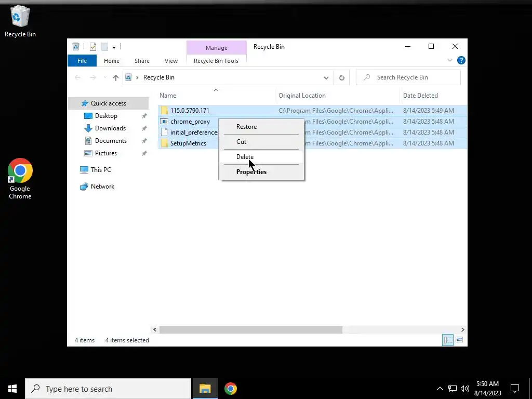The image size is (532, 399).
Task: Open Help with the question mark icon
Action: (x=461, y=60)
